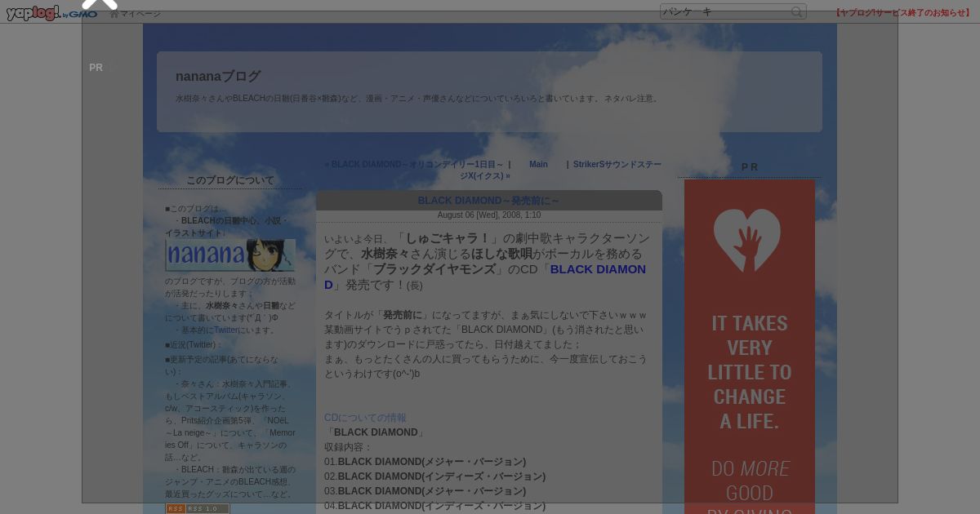Open the yaplog! by GMO logo
This screenshot has height=514, width=980.
coord(51,13)
